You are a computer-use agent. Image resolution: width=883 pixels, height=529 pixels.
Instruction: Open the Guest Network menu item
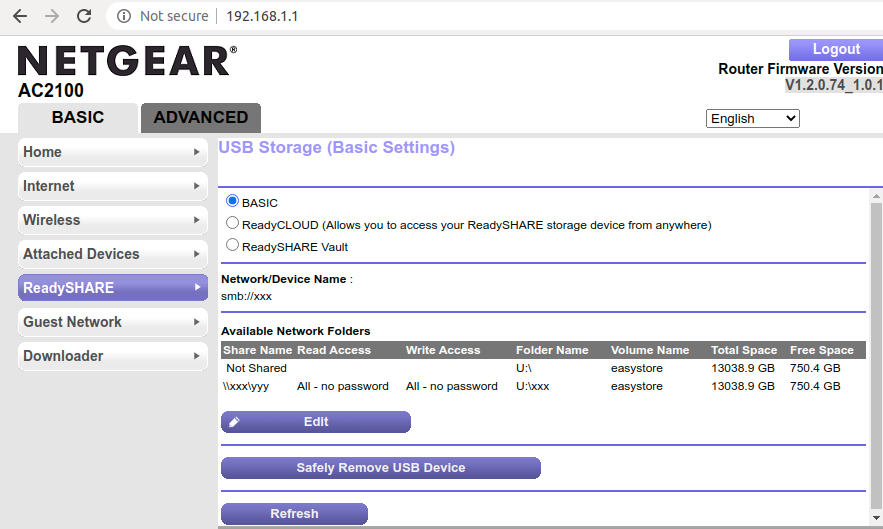tap(113, 322)
